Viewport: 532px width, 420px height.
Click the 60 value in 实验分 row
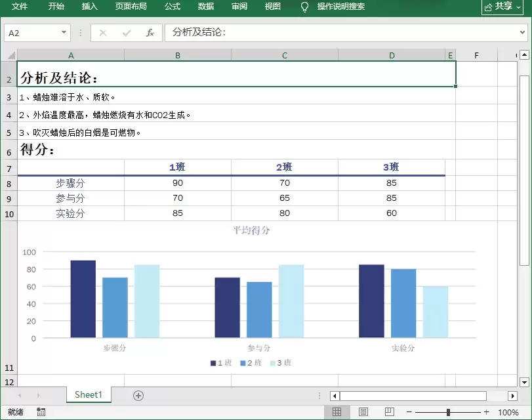(x=392, y=213)
